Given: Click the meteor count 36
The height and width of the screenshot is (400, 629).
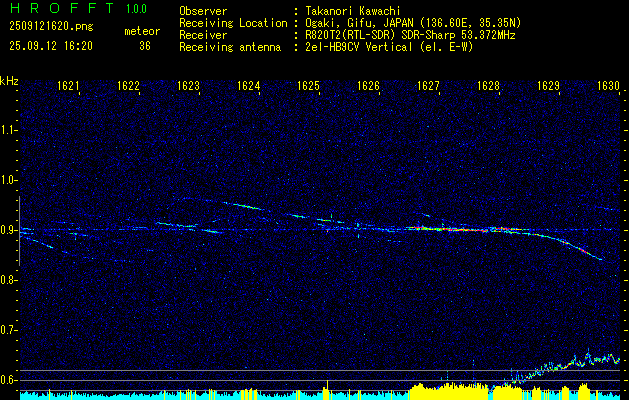Looking at the screenshot, I should coord(145,46).
